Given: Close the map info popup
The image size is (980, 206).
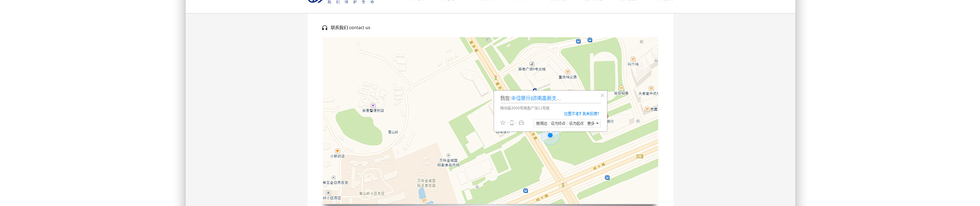Looking at the screenshot, I should (x=602, y=95).
